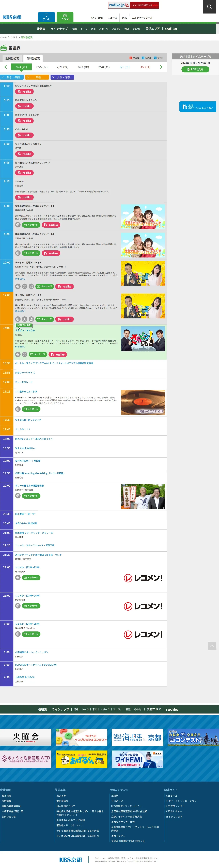Image resolution: width=219 pixels, height=868 pixels.
Task: Click radiko button for 昭和歌謡セレクション
Action: (x=24, y=106)
